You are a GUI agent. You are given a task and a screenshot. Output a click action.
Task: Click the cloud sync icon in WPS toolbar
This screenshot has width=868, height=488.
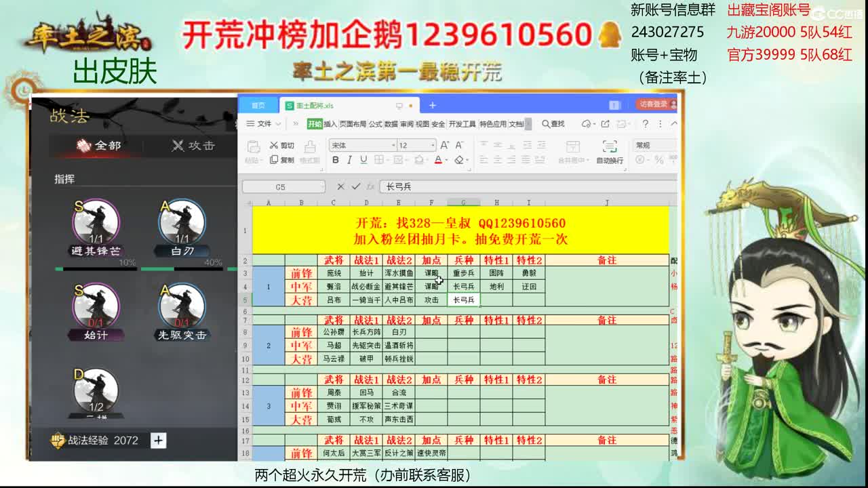587,124
